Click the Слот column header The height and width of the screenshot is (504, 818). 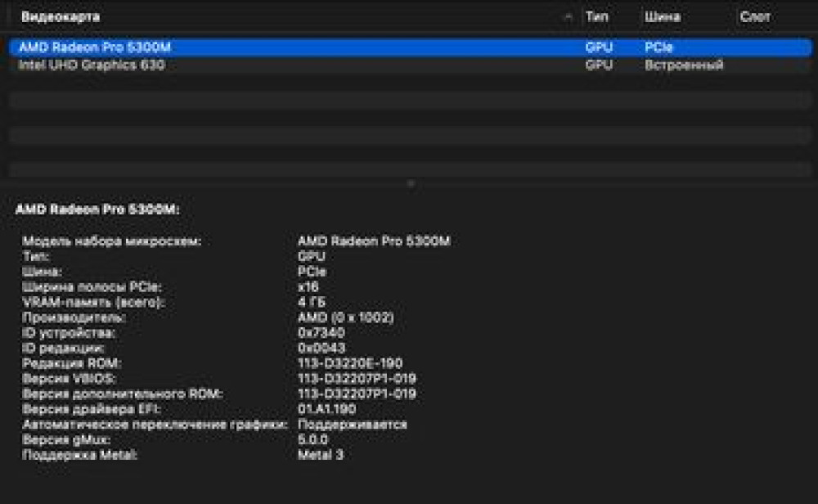pyautogui.click(x=757, y=15)
